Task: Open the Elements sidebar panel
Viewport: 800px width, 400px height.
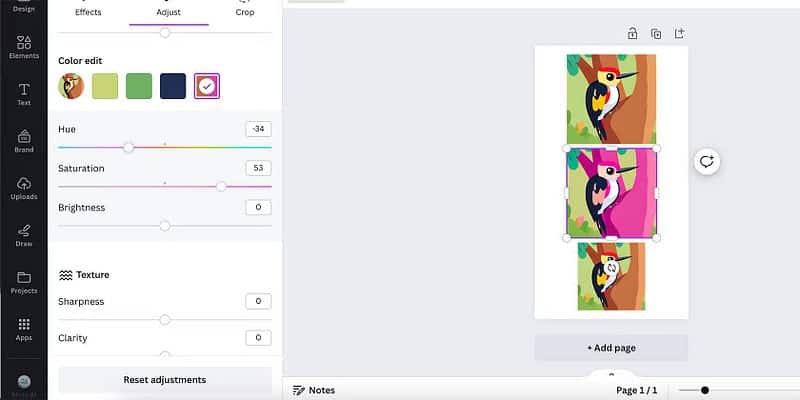Action: click(23, 47)
